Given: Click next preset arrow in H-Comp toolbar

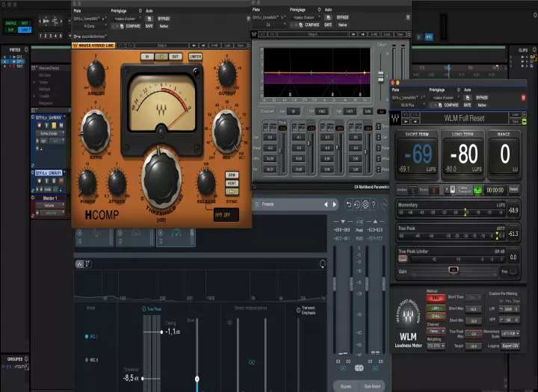Looking at the screenshot, I should point(203,46).
